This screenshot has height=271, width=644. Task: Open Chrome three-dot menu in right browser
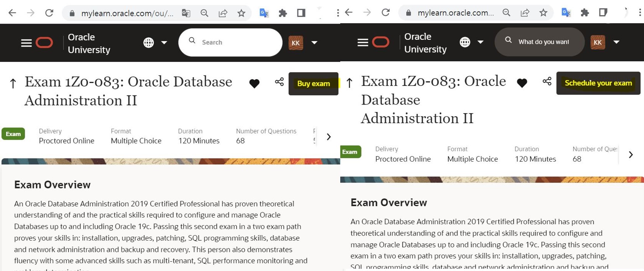640,13
